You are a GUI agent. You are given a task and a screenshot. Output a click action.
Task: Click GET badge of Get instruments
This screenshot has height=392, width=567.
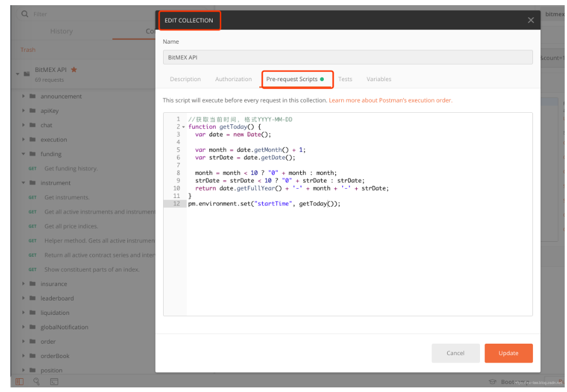coord(32,197)
